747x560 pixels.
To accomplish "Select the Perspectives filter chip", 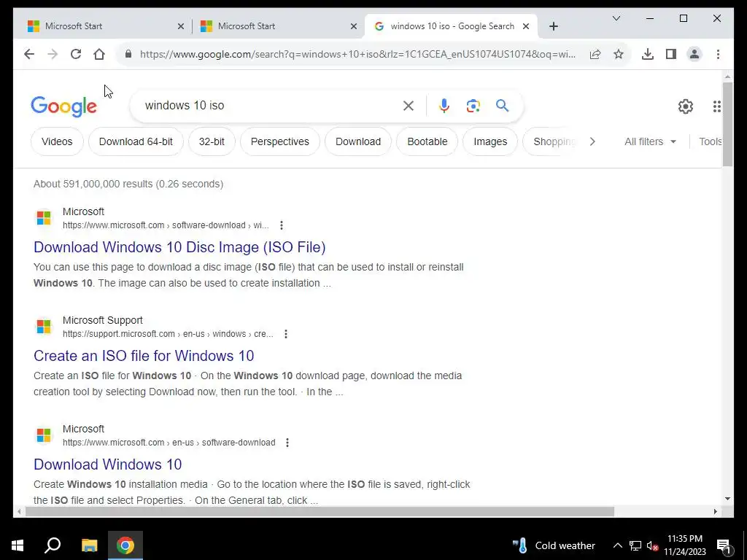I will coord(279,141).
